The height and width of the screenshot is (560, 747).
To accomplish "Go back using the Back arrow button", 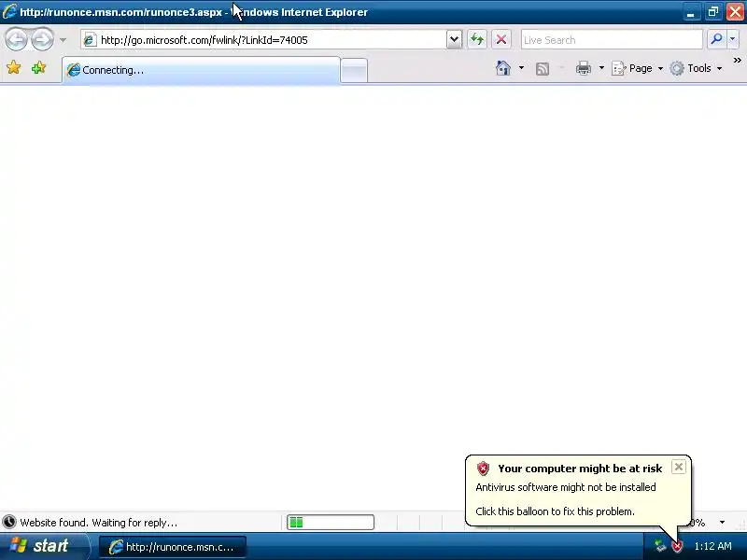I will point(16,39).
